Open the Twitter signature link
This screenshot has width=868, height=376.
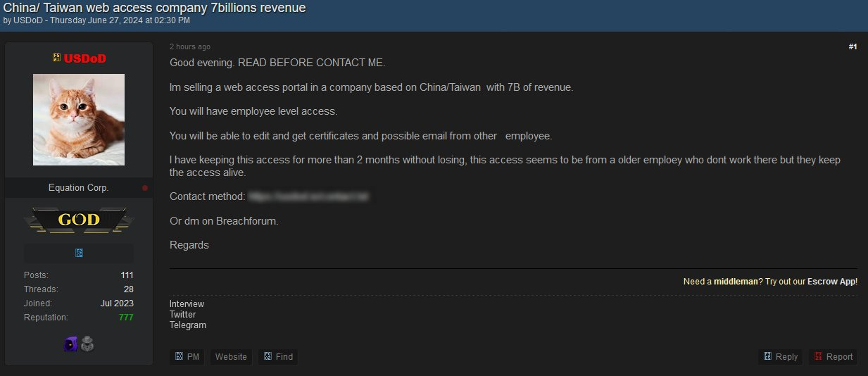[183, 315]
